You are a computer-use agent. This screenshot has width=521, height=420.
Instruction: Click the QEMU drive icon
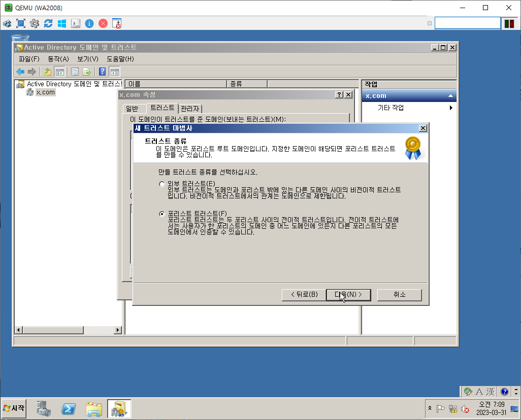(76, 23)
